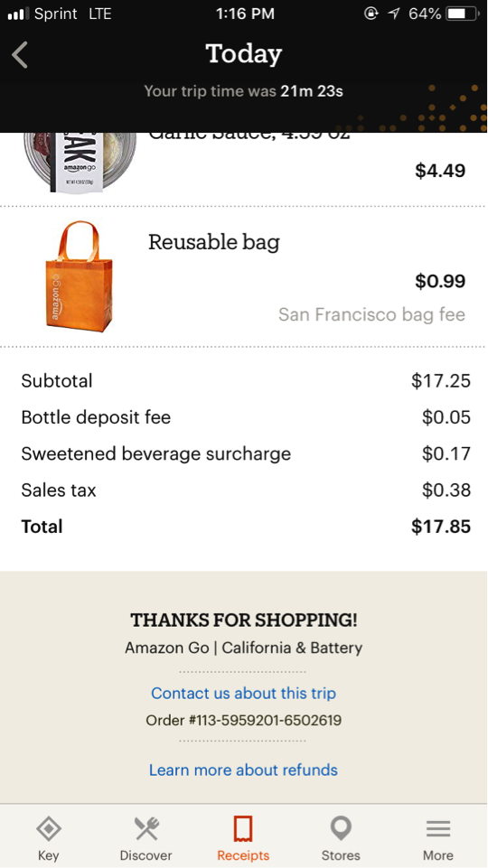Select the Receipts icon in bottom bar
The width and height of the screenshot is (488, 868).
coord(243,828)
